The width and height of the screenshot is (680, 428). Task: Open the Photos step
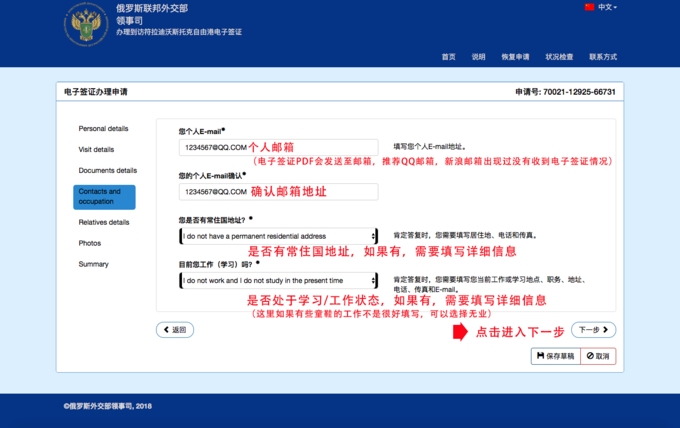(90, 243)
